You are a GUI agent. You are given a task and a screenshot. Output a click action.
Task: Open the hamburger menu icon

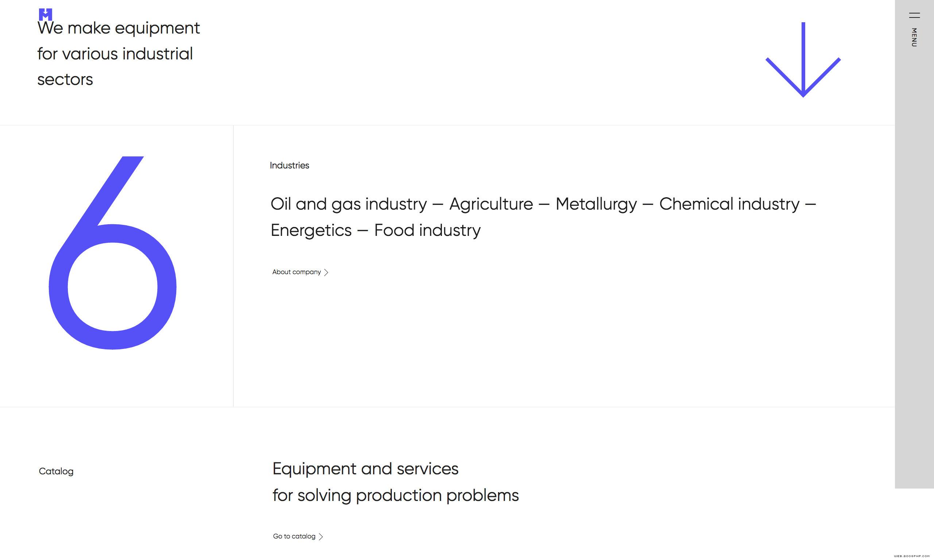[914, 15]
